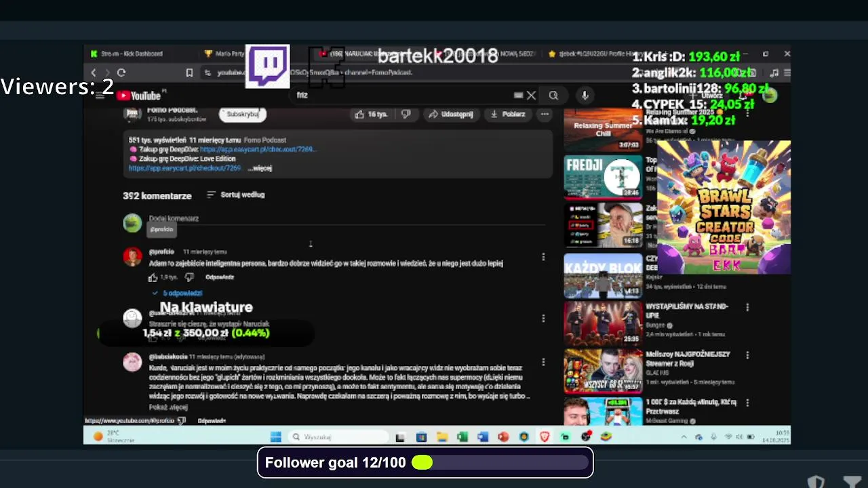Expand the description with ...więcej
This screenshot has height=488, width=868.
[x=260, y=168]
